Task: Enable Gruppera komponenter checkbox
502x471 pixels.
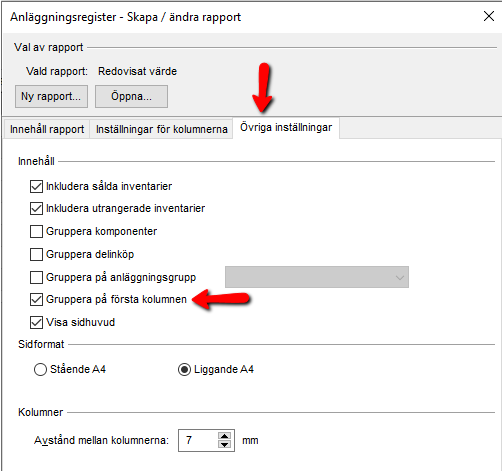Action: click(36, 231)
